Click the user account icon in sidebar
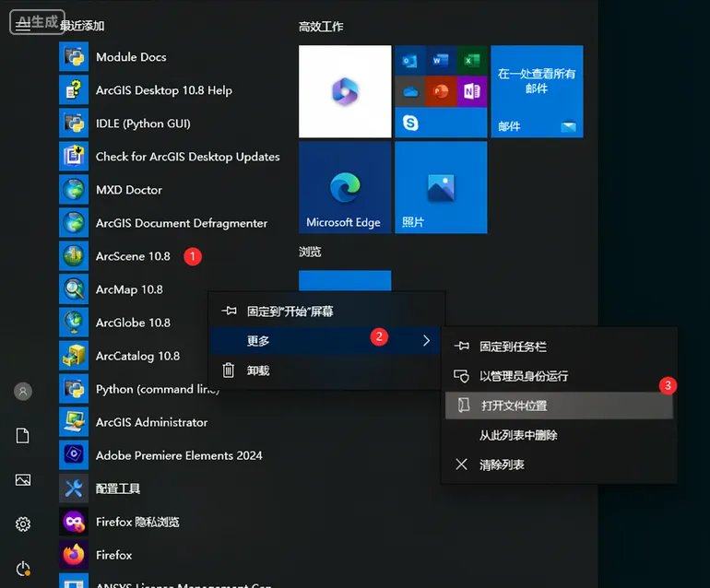The image size is (710, 588). (23, 391)
